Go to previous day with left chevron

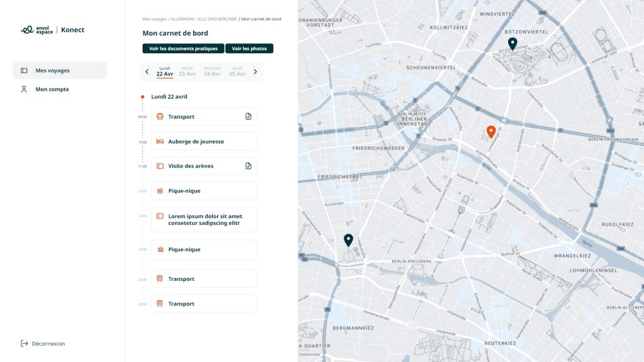[147, 72]
